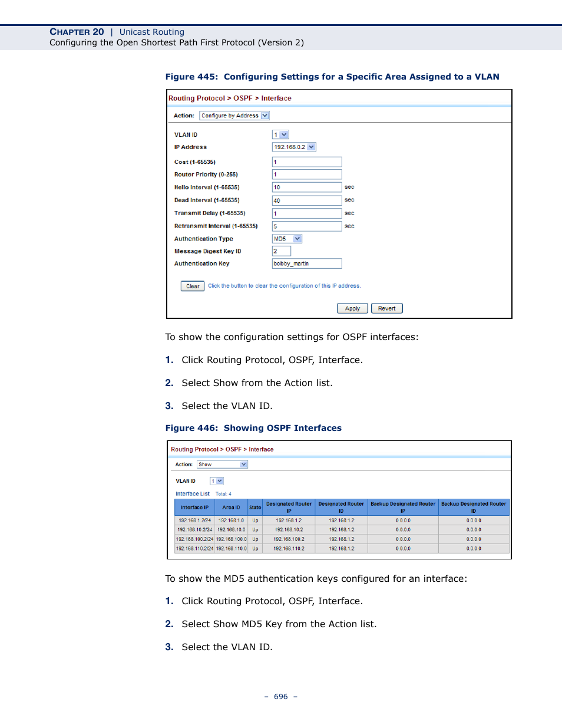Select interface row 192.168.110.2/24

coord(342,549)
